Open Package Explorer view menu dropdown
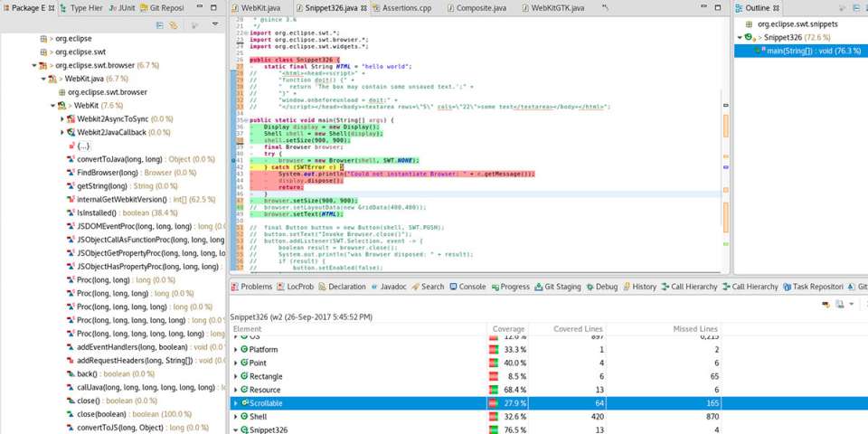Viewport: 868px width, 434px height. 214,25
